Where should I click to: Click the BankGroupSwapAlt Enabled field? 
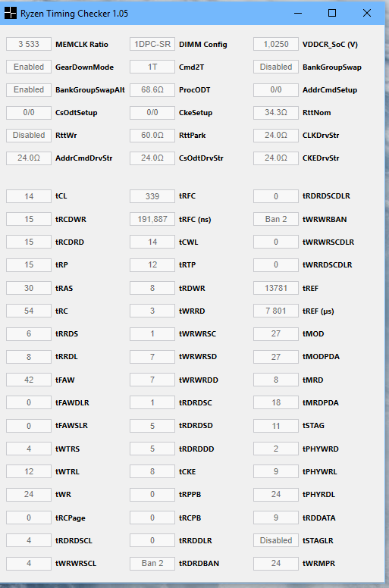tap(29, 89)
